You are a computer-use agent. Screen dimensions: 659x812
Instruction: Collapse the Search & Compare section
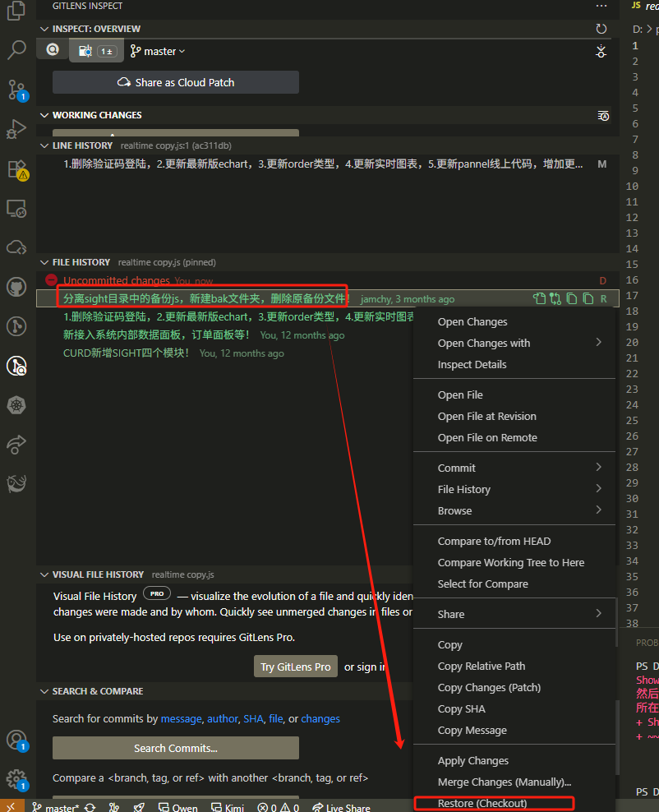tap(44, 691)
